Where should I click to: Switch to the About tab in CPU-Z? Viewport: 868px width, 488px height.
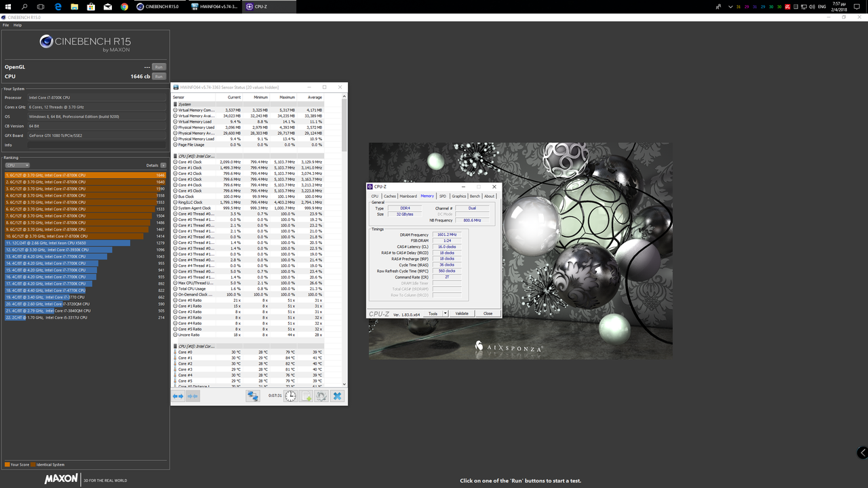click(x=489, y=196)
